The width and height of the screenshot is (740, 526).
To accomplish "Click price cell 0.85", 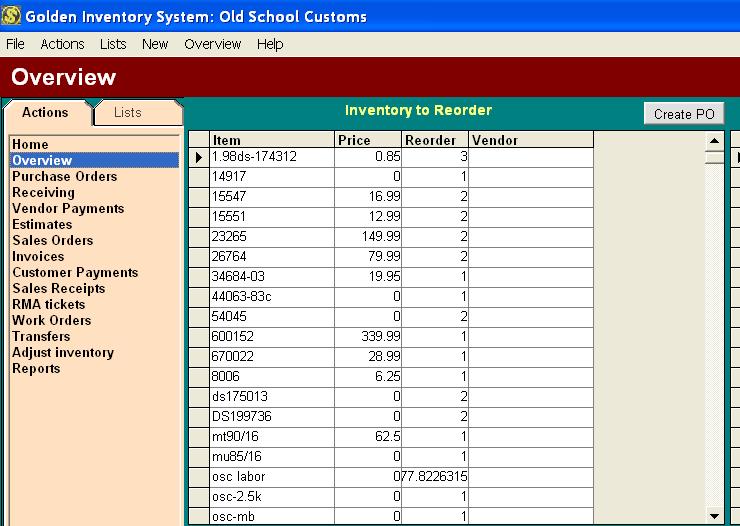I will point(368,157).
